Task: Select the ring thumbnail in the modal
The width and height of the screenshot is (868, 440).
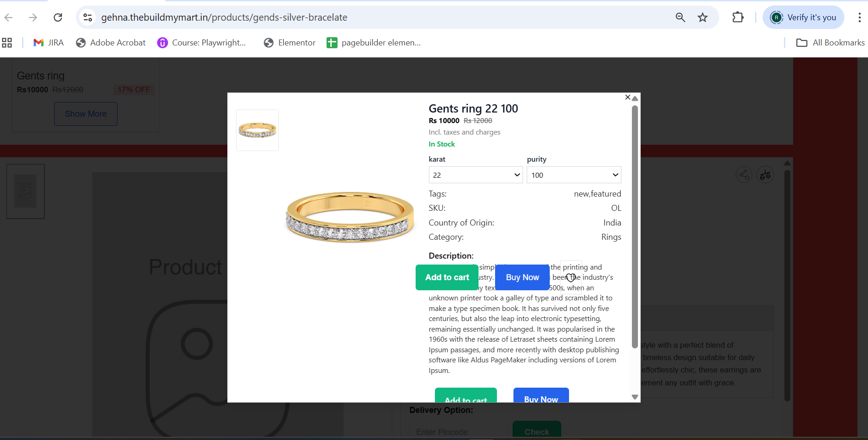Action: coord(257,130)
